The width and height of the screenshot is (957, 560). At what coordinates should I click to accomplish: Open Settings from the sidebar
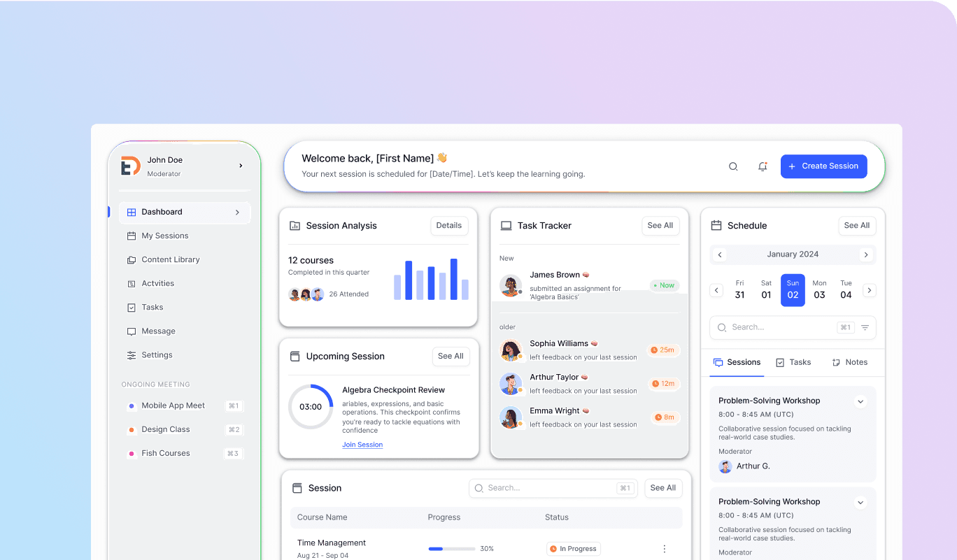(157, 355)
